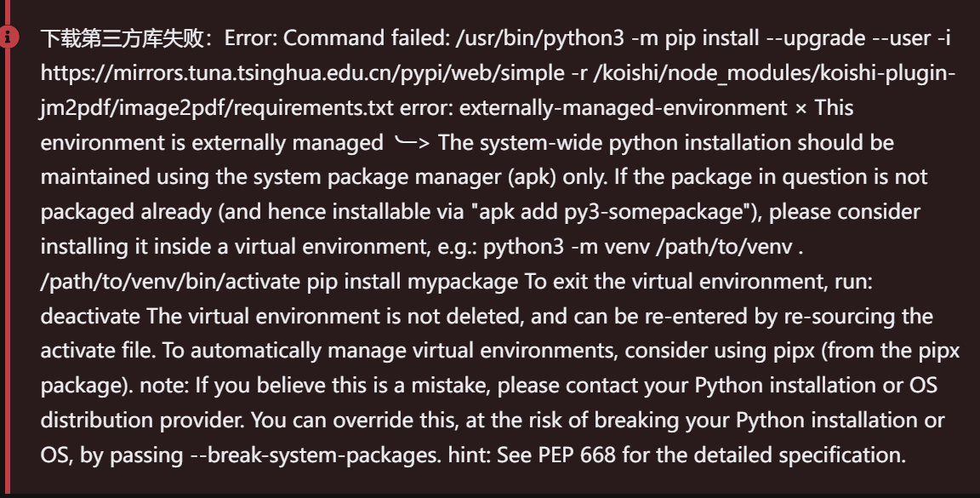
Task: Click the 'externally-managed-environment' error name
Action: [x=623, y=107]
